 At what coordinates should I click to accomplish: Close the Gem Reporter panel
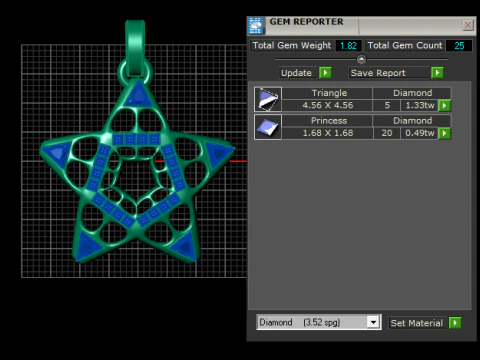(x=468, y=25)
